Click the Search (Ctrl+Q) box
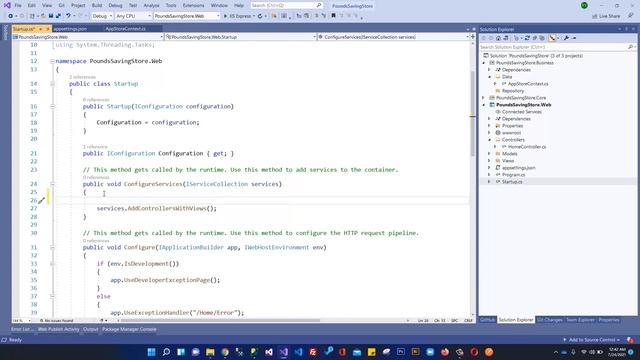640x360 pixels. 286,6
